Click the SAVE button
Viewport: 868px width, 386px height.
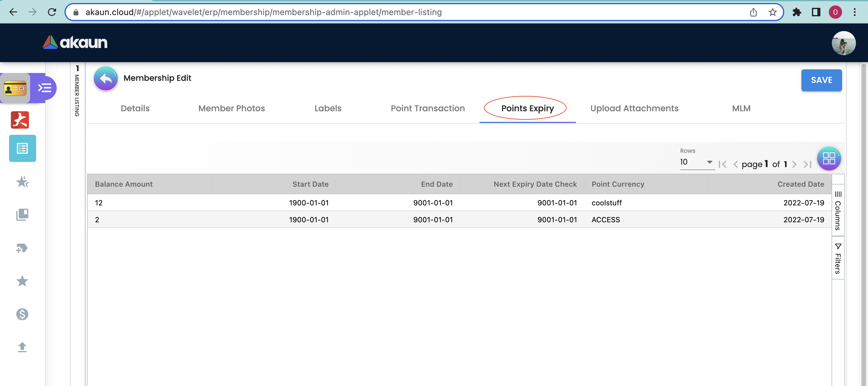coord(821,80)
